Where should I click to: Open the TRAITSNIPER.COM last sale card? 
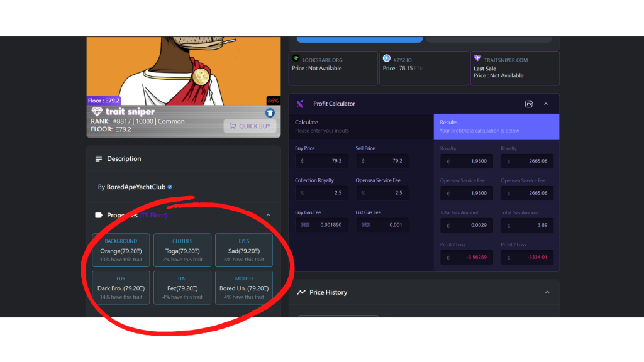(514, 68)
